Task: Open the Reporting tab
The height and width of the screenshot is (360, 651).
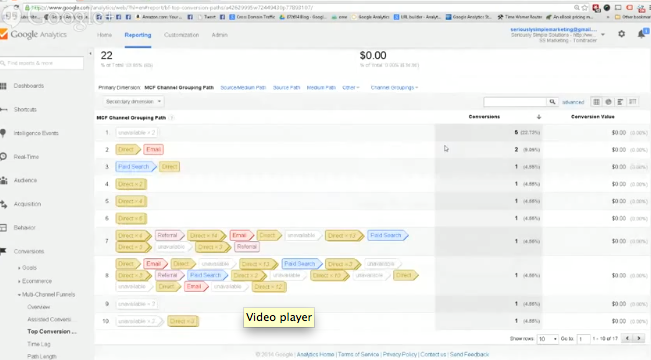Action: (x=138, y=35)
